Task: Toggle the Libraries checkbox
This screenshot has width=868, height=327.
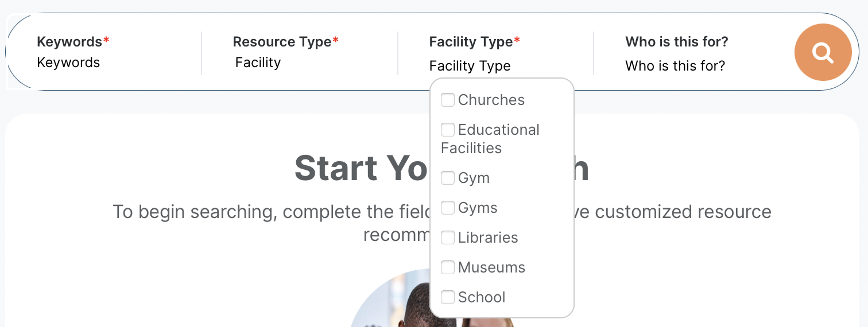Action: point(448,238)
